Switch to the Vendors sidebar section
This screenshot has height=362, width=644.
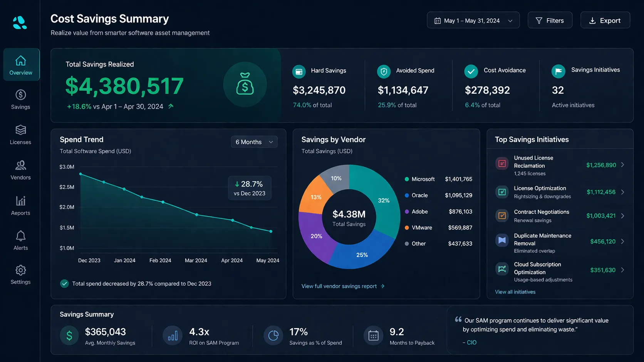pyautogui.click(x=21, y=170)
